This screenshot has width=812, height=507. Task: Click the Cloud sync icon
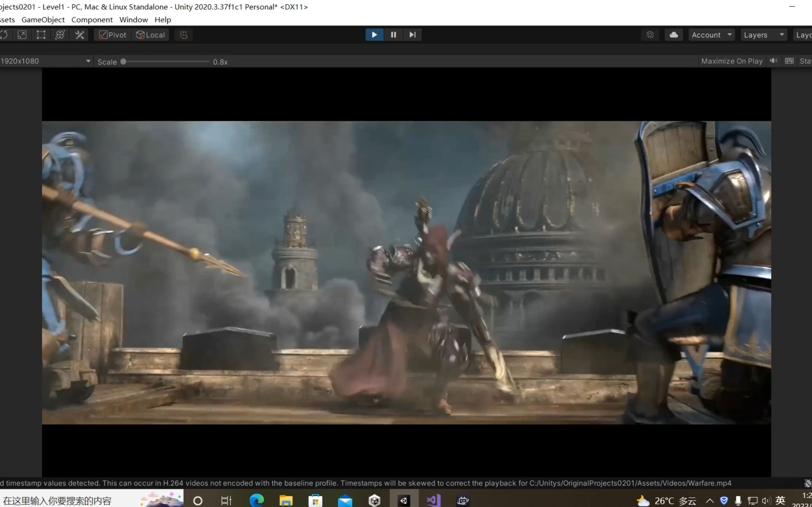(673, 35)
